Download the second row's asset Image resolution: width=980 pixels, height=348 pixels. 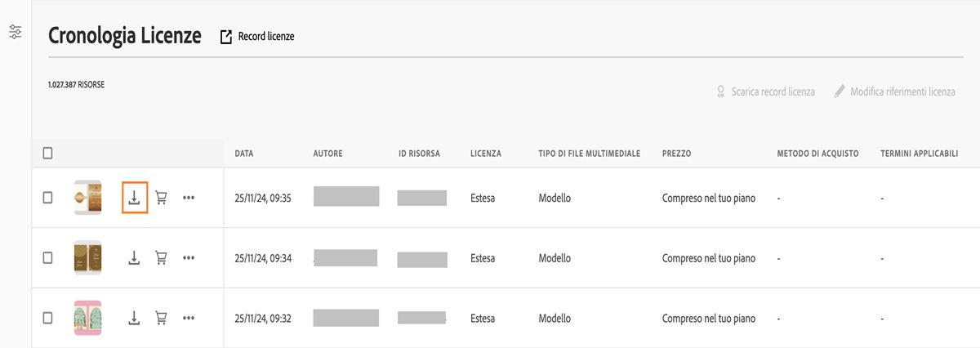point(135,258)
